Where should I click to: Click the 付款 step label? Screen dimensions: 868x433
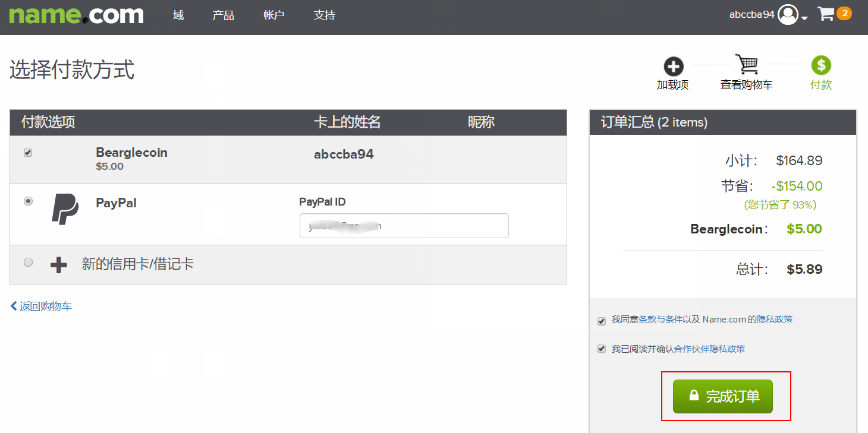821,85
